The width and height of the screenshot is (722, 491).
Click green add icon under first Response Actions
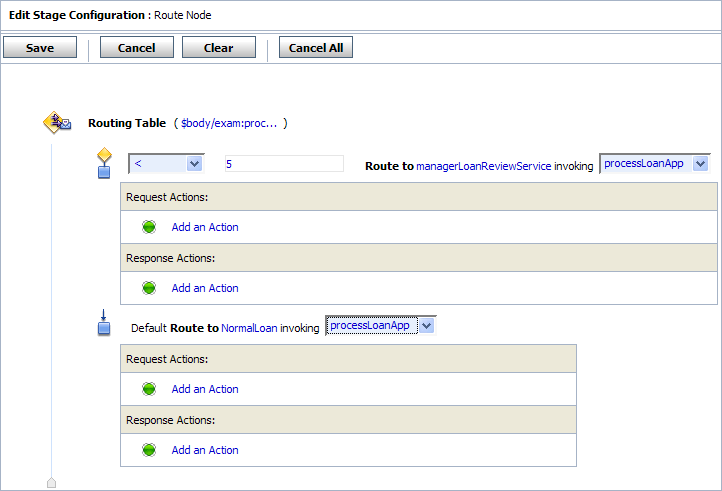pos(149,288)
